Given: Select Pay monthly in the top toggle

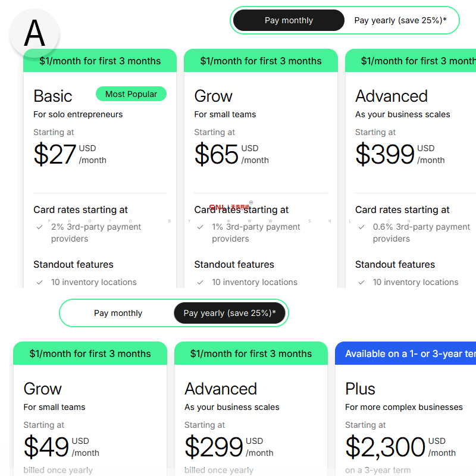Looking at the screenshot, I should point(288,20).
